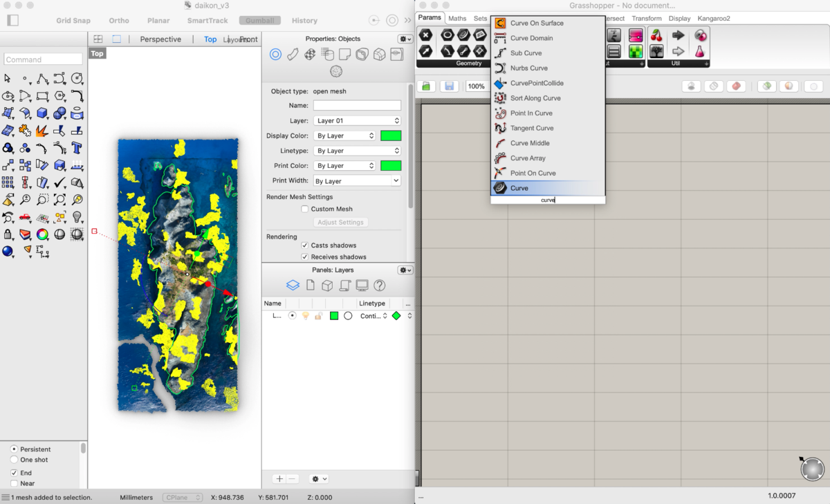
Task: Select the One shot radio button
Action: [x=14, y=460]
